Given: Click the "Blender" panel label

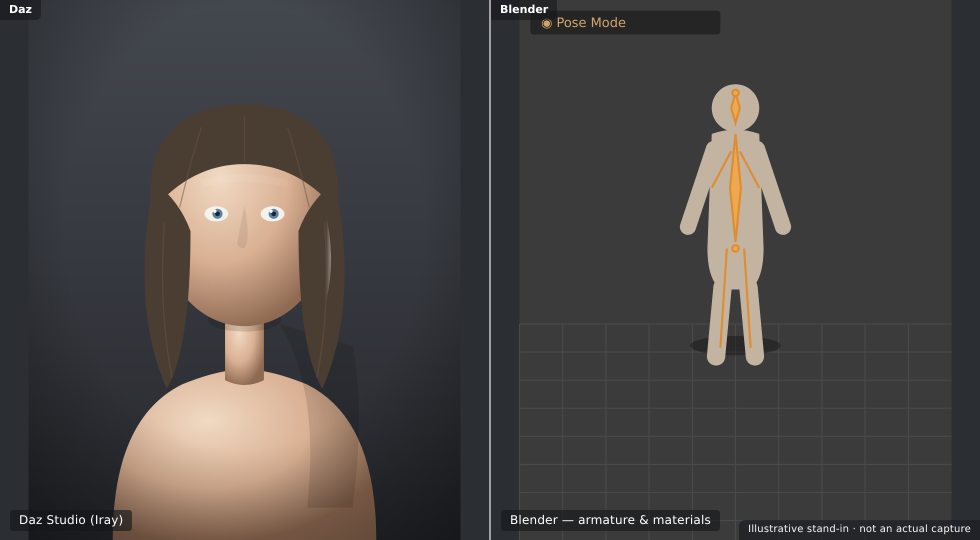Looking at the screenshot, I should [524, 9].
